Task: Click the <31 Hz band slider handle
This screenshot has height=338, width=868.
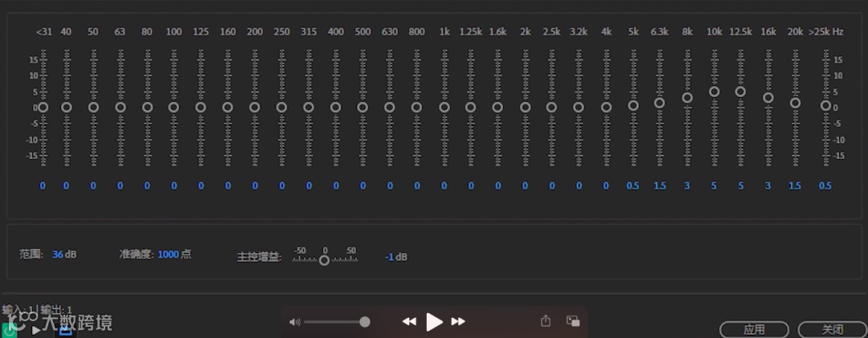Action: [x=43, y=108]
